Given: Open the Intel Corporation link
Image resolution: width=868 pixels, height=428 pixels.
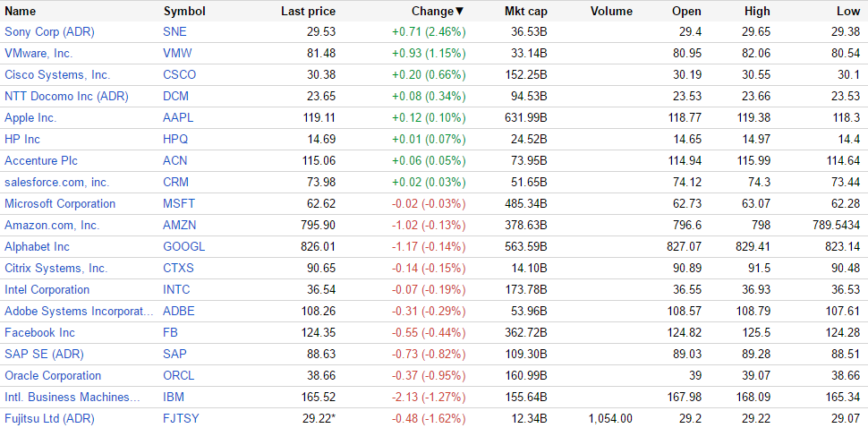Looking at the screenshot, I should point(47,289).
